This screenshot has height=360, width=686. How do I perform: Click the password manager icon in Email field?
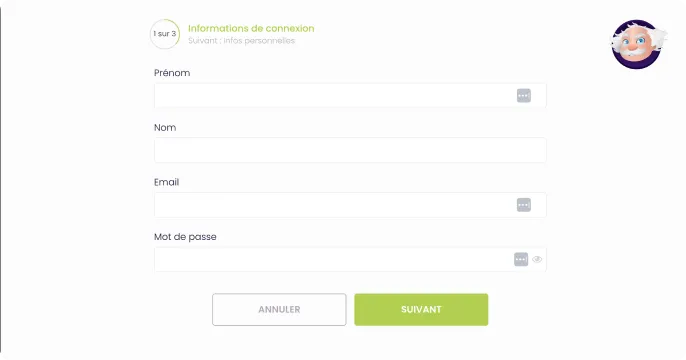(x=524, y=205)
